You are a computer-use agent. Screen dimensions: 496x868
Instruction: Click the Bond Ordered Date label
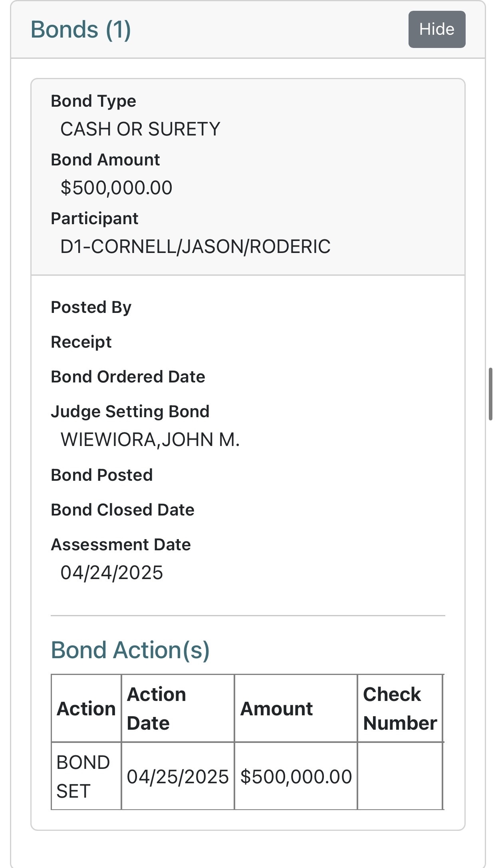click(128, 377)
